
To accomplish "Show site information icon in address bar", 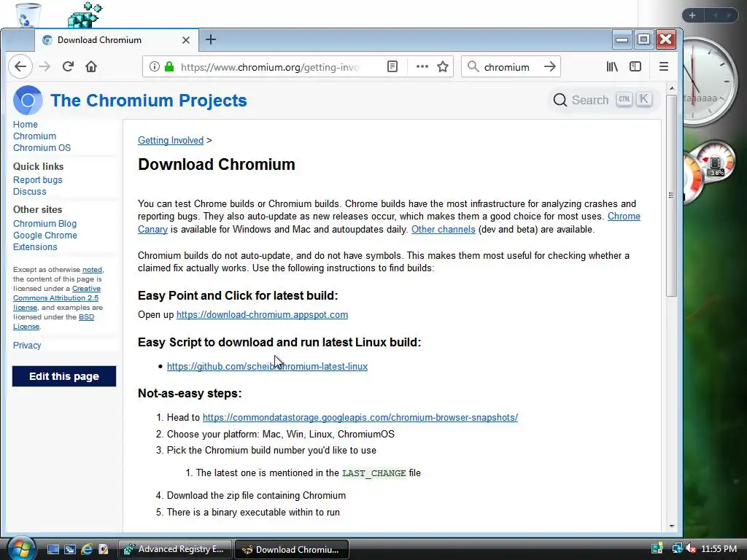I will tap(155, 66).
